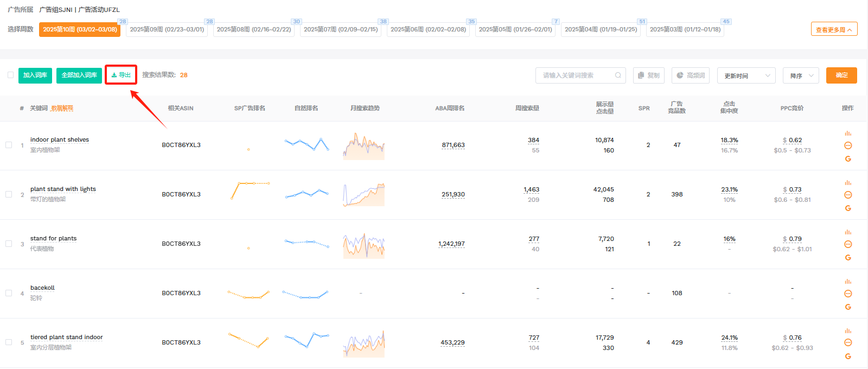868x369 pixels.
Task: Click Google search icon for plant stand with lights
Action: click(848, 208)
